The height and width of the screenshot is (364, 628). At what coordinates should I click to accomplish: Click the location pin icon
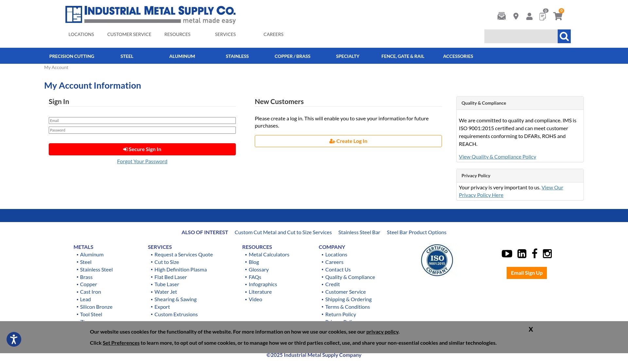pyautogui.click(x=516, y=16)
